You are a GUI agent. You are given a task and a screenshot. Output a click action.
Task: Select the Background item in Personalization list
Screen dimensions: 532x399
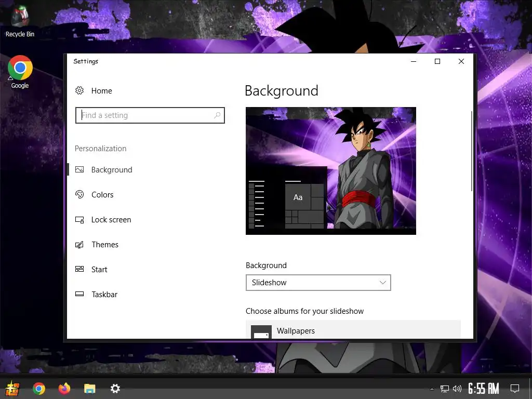[x=112, y=170]
